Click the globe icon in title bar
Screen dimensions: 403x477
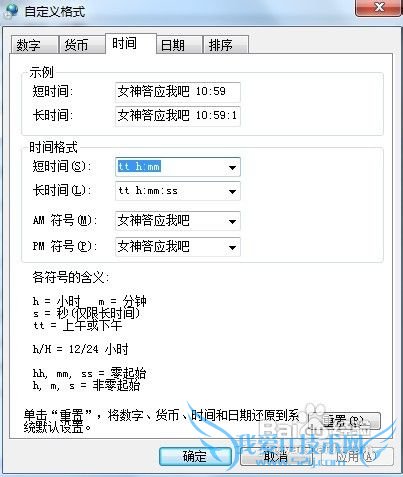pos(11,10)
